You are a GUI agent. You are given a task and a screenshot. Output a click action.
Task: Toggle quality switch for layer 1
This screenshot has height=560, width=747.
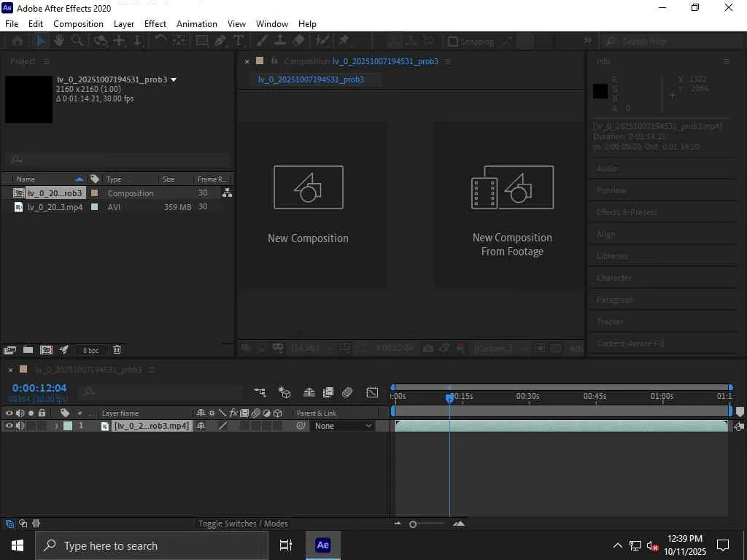click(222, 426)
